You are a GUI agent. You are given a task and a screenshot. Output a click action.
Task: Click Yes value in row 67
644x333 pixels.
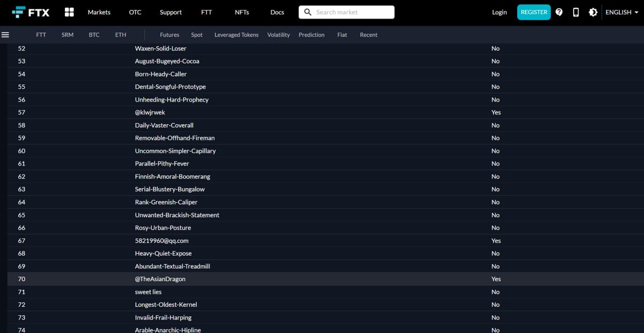(x=496, y=241)
